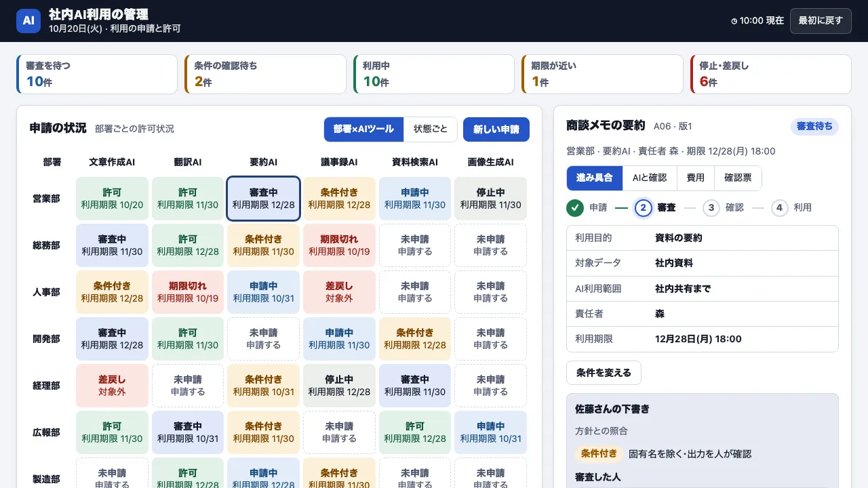Select step 2 審査 circle in progress tracker
This screenshot has height=488, width=868.
[644, 207]
